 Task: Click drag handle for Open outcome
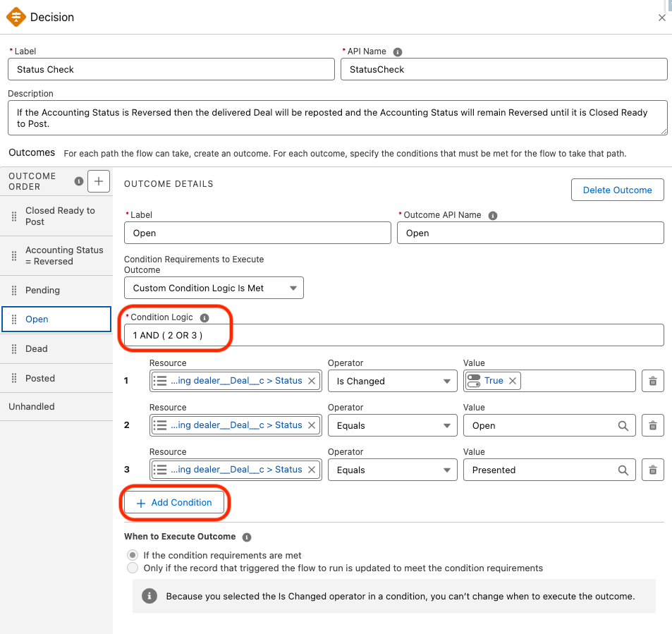[14, 319]
